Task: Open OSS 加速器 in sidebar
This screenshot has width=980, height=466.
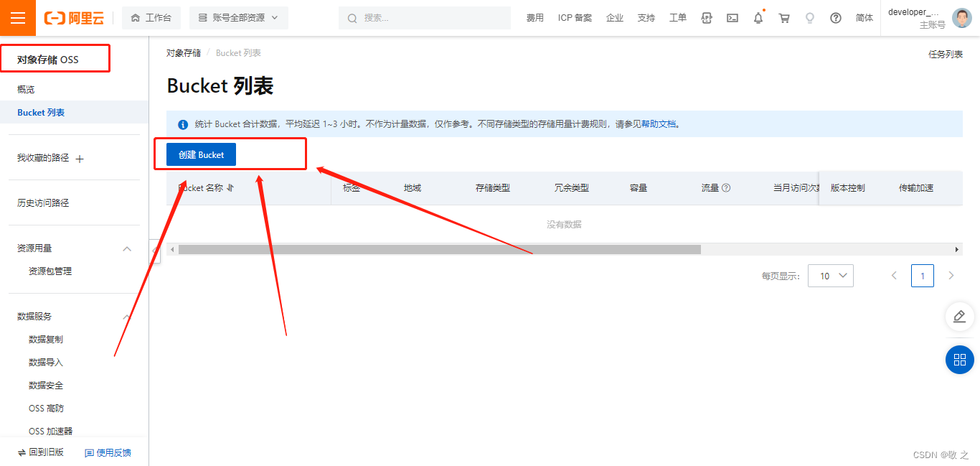Action: click(x=50, y=432)
